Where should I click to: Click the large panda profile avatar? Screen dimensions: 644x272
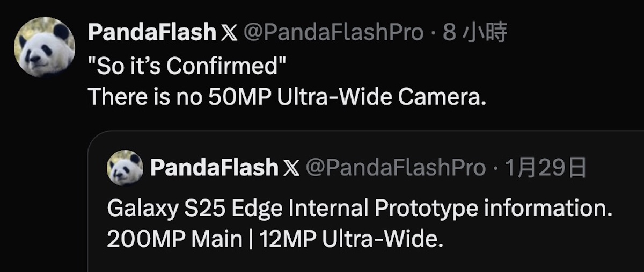pos(45,47)
